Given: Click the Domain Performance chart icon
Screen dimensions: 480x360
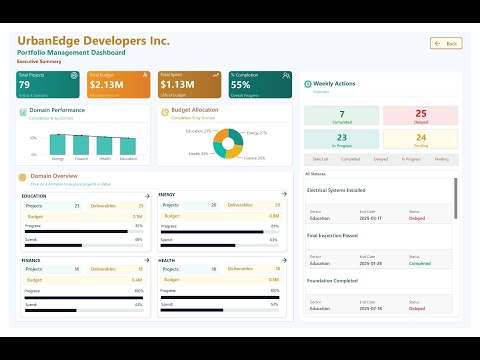Looking at the screenshot, I should click(x=23, y=112).
